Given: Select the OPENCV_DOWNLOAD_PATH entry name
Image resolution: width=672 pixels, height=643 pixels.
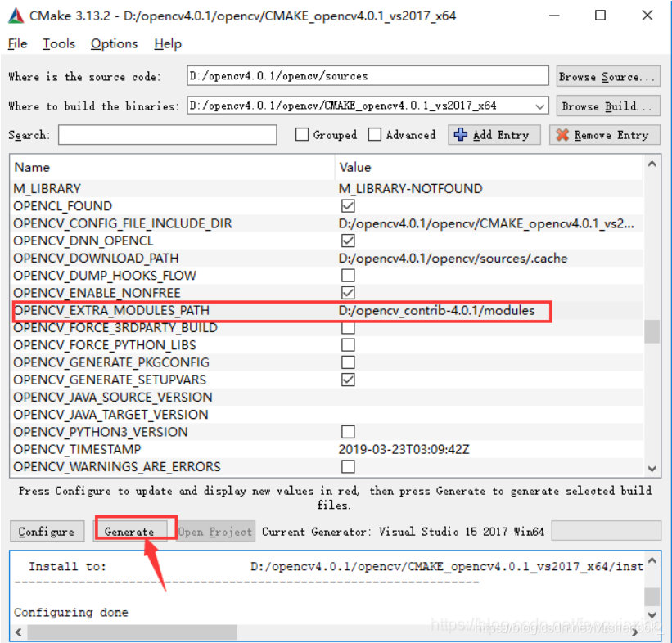Looking at the screenshot, I should click(96, 259).
